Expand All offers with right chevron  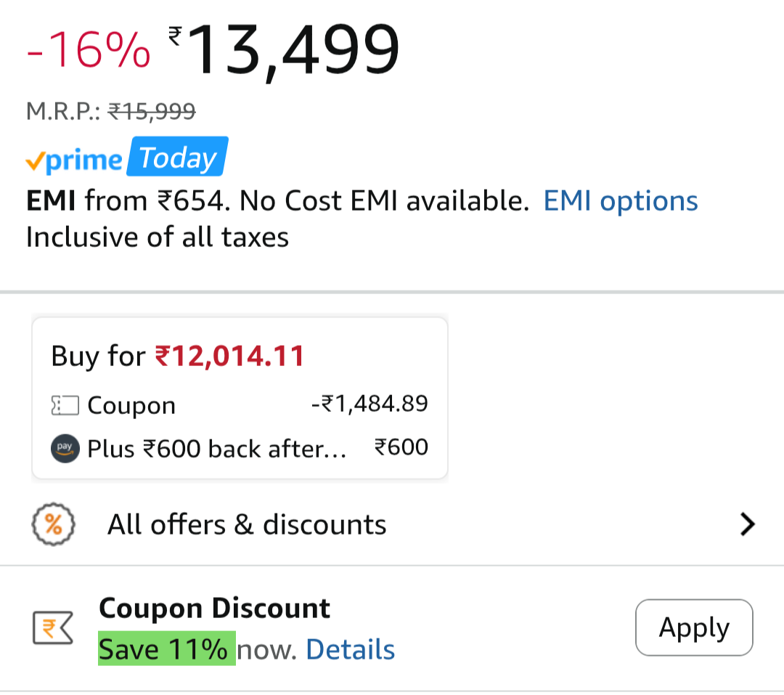point(747,524)
